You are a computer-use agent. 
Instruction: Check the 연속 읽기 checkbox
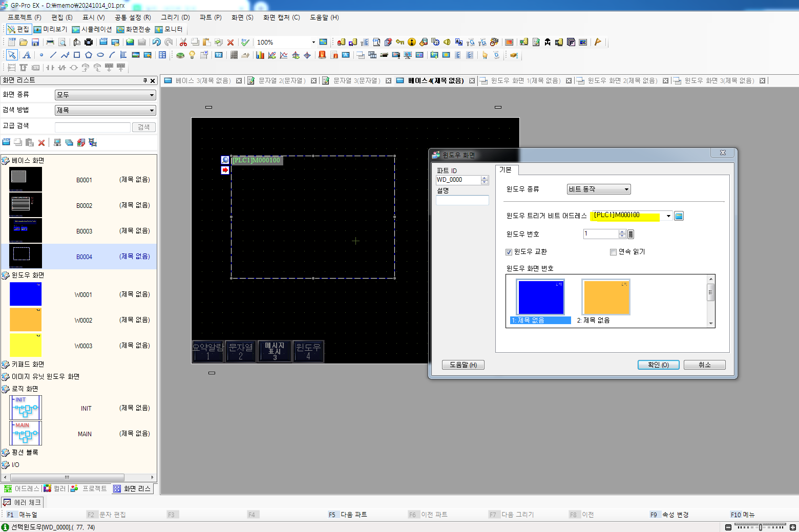coord(613,252)
